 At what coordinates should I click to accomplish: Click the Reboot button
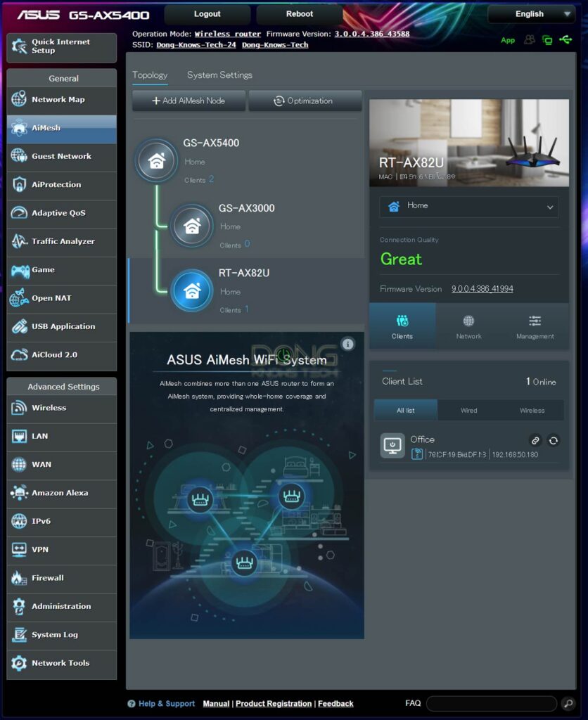[300, 14]
